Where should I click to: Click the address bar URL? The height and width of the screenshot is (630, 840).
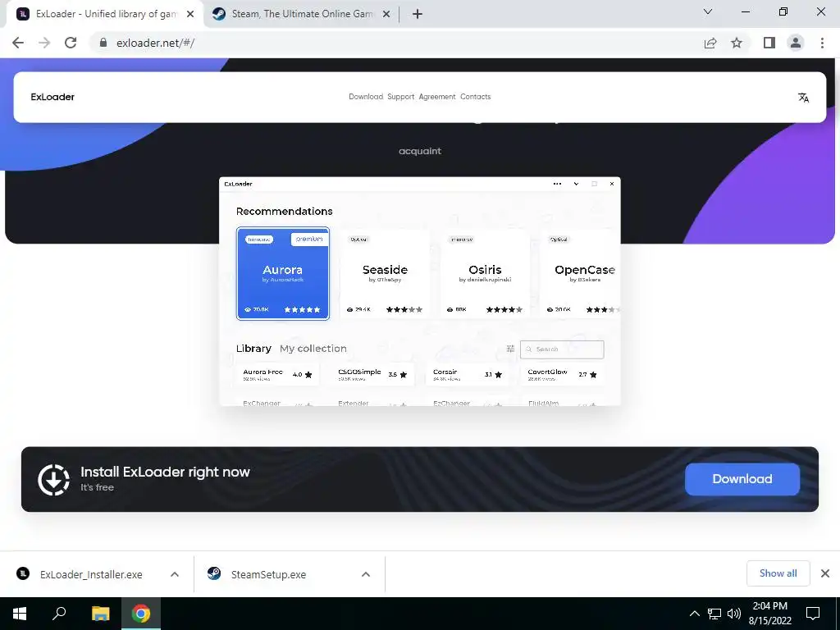[155, 43]
